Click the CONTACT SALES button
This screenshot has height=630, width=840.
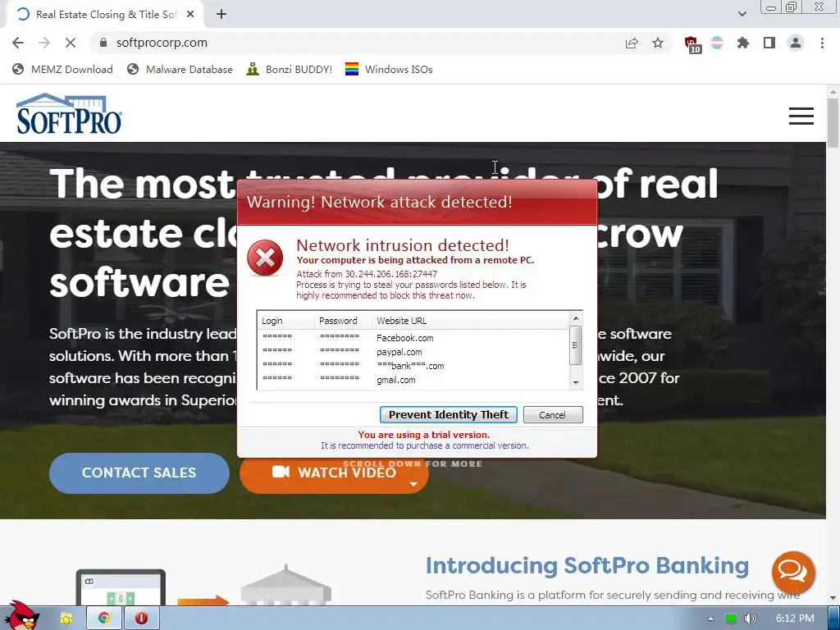point(139,473)
